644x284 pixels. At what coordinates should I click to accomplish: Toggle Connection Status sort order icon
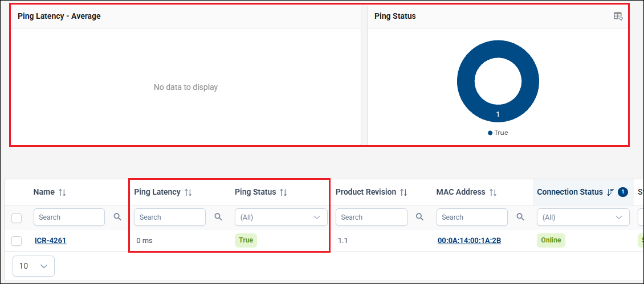coord(610,192)
